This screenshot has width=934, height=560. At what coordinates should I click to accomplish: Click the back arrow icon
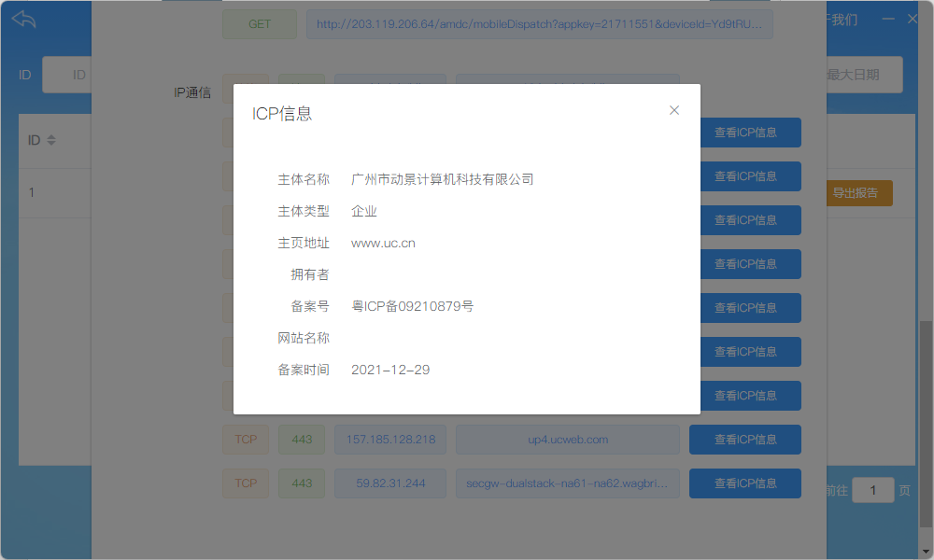click(23, 19)
